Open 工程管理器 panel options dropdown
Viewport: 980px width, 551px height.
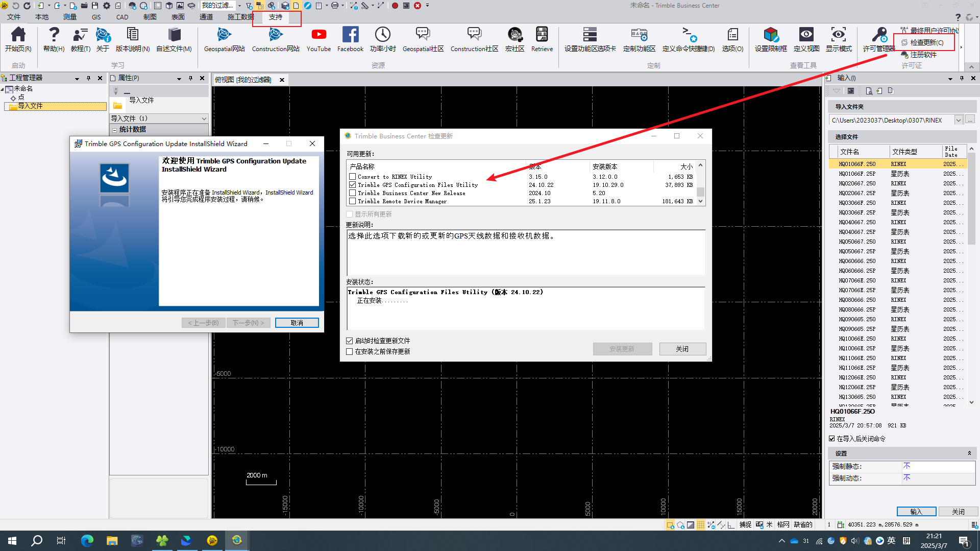click(x=77, y=79)
